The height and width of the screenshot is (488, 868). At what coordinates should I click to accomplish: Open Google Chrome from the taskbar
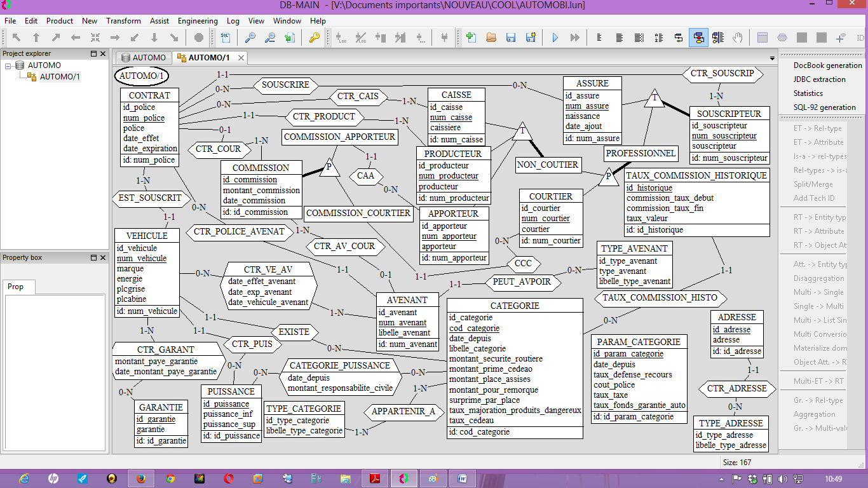pyautogui.click(x=170, y=478)
